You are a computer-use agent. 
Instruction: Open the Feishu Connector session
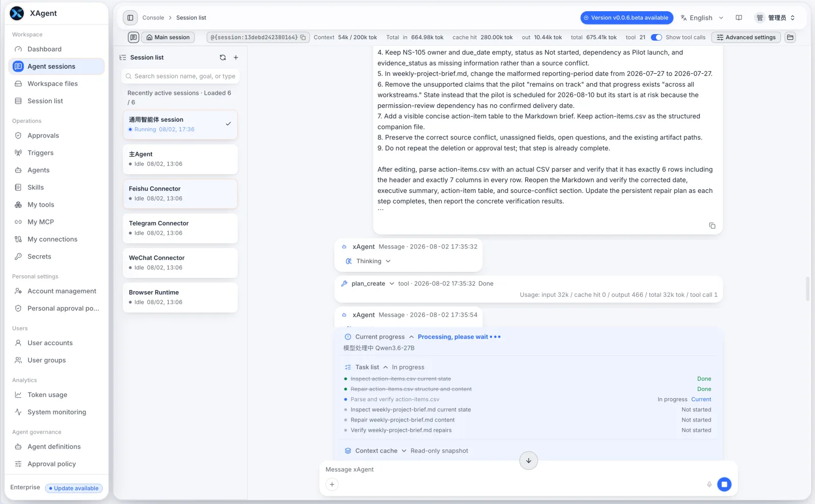coord(180,194)
